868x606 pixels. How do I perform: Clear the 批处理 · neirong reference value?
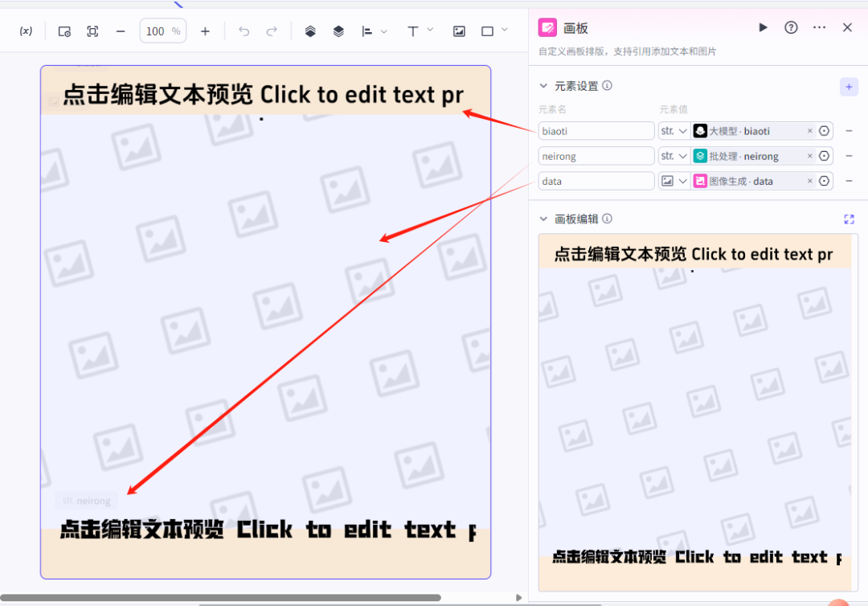click(809, 156)
